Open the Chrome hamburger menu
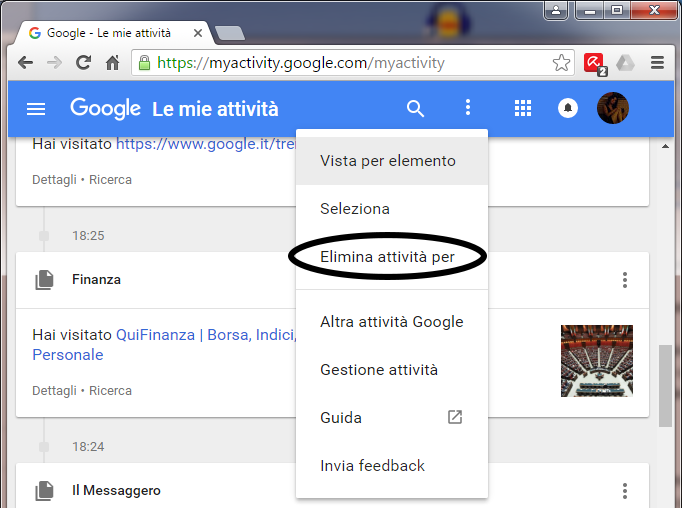Screen dimensions: 682x508 pyautogui.click(x=657, y=63)
